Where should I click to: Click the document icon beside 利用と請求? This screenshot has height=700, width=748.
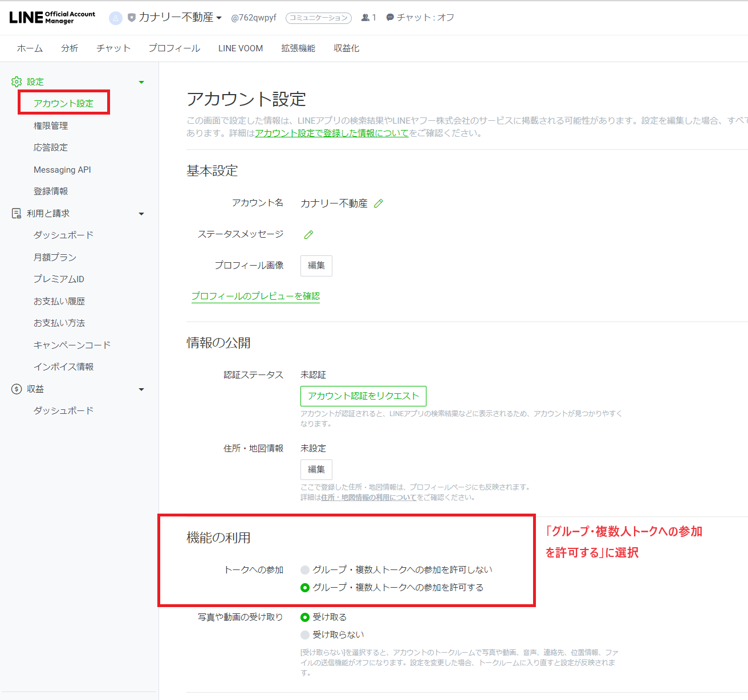(17, 213)
